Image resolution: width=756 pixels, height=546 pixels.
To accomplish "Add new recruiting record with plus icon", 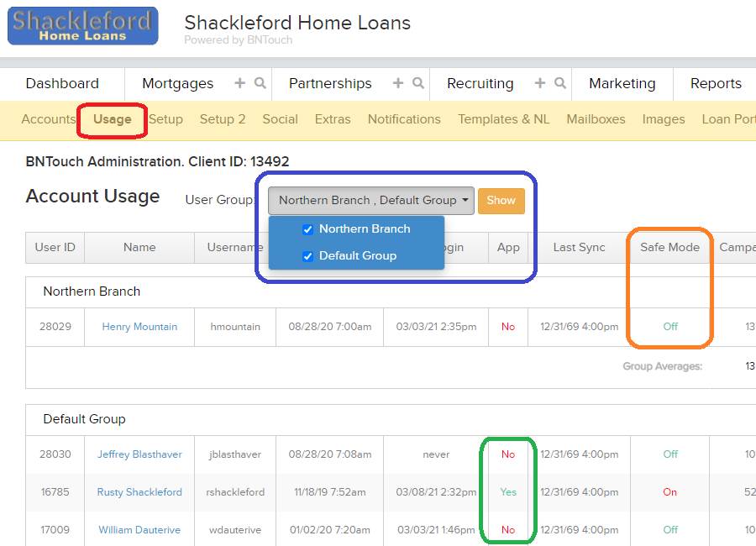I will [x=540, y=83].
